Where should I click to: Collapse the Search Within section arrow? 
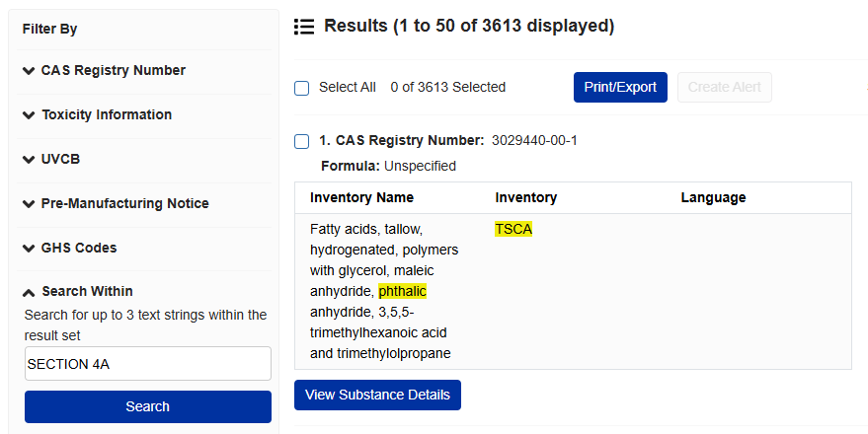point(29,293)
